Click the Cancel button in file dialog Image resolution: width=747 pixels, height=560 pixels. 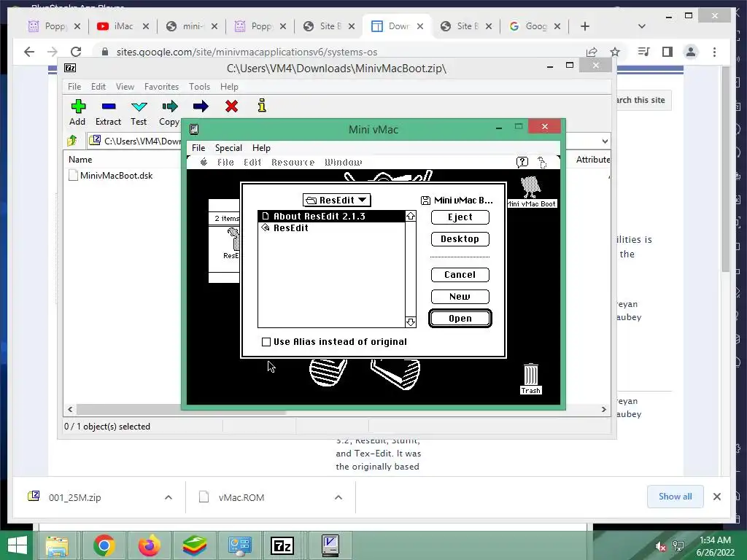[x=460, y=275]
